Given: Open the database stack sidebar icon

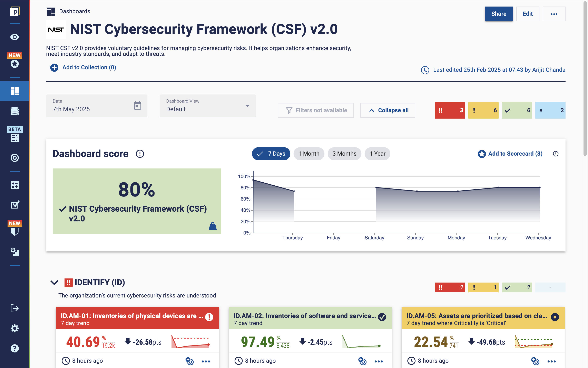Looking at the screenshot, I should pyautogui.click(x=14, y=111).
